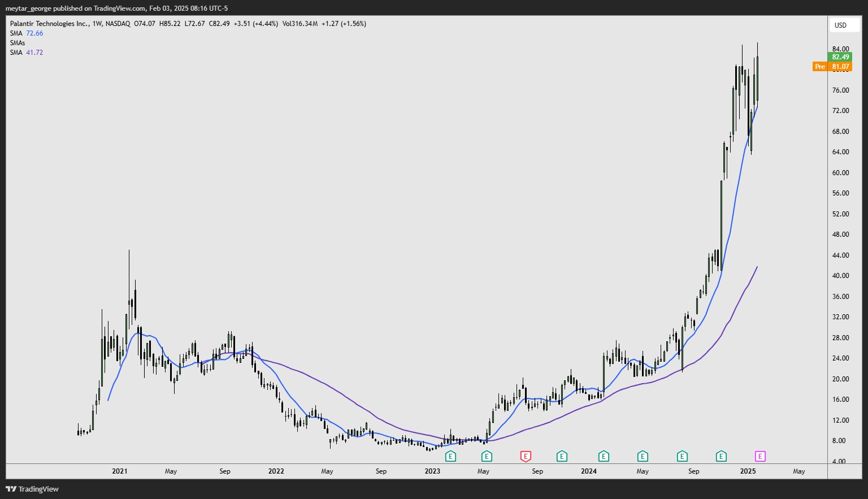Click the 72.00 price axis label
Viewport: 868px width, 499px height.
click(840, 111)
